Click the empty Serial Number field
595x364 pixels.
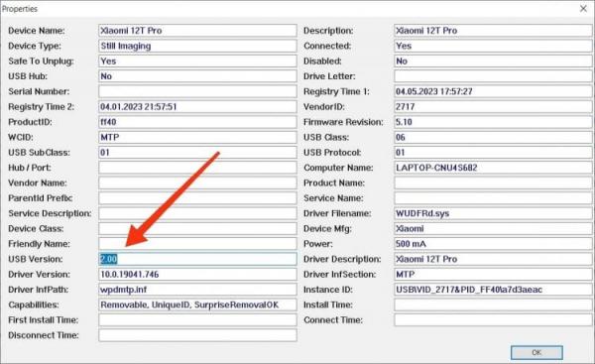pyautogui.click(x=197, y=91)
